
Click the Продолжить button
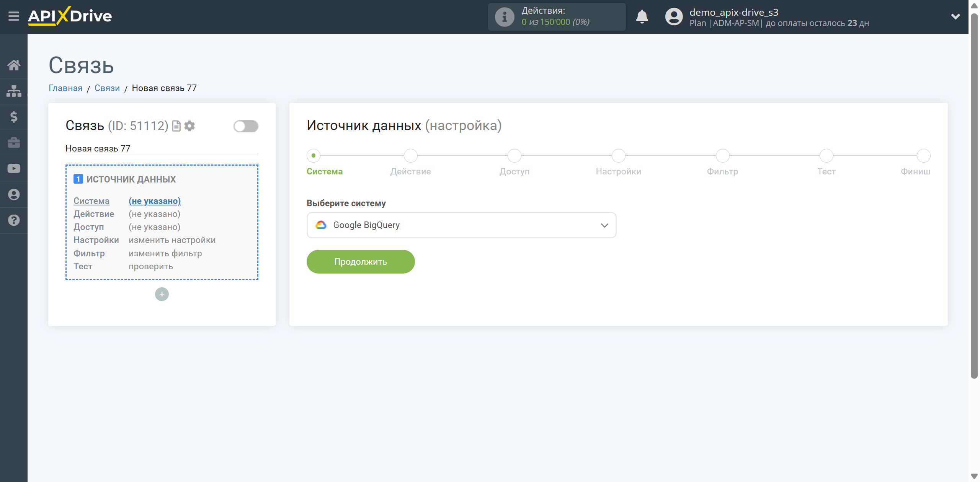pos(361,262)
